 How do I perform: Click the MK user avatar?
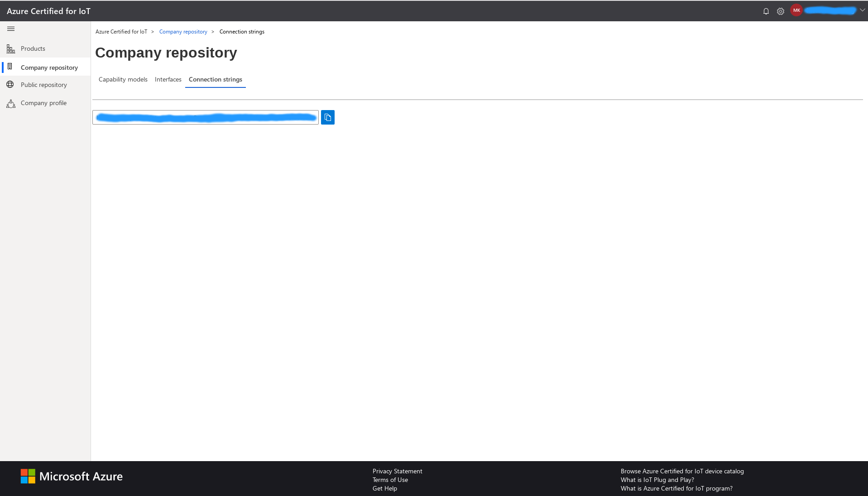tap(796, 10)
